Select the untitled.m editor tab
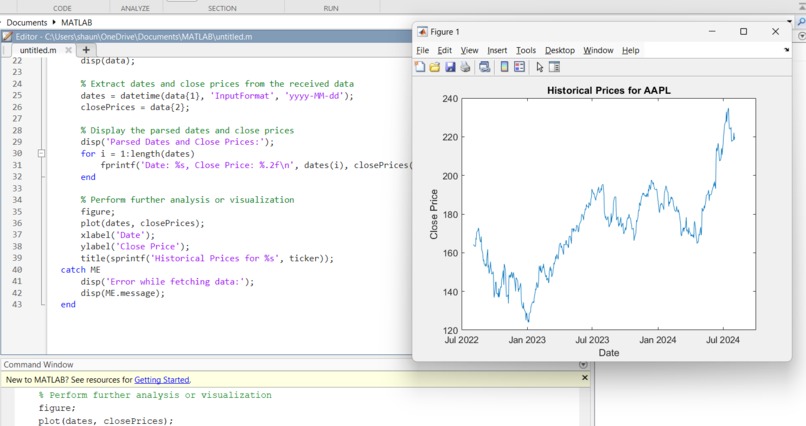The width and height of the screenshot is (806, 426). pos(38,50)
